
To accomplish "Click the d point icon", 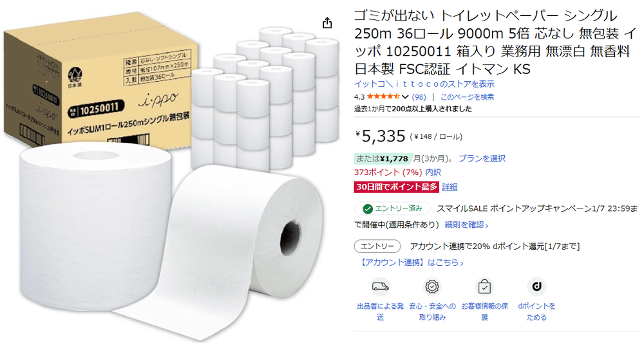I will (536, 286).
